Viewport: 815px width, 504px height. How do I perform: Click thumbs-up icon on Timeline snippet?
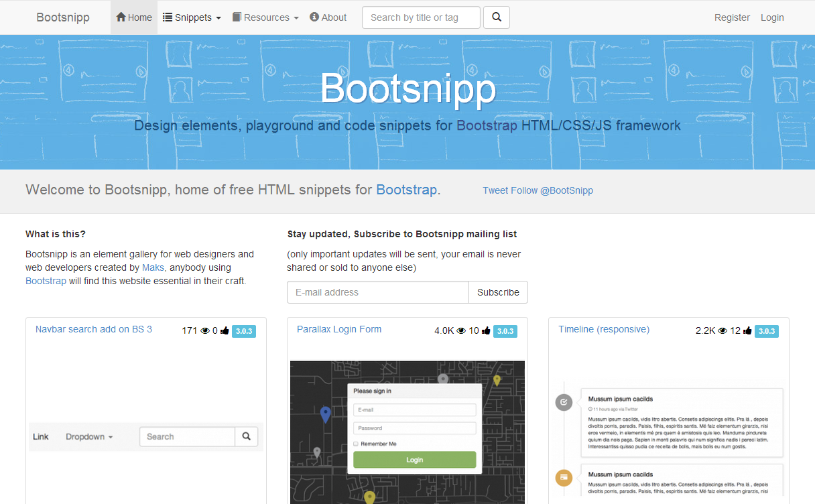tap(747, 330)
